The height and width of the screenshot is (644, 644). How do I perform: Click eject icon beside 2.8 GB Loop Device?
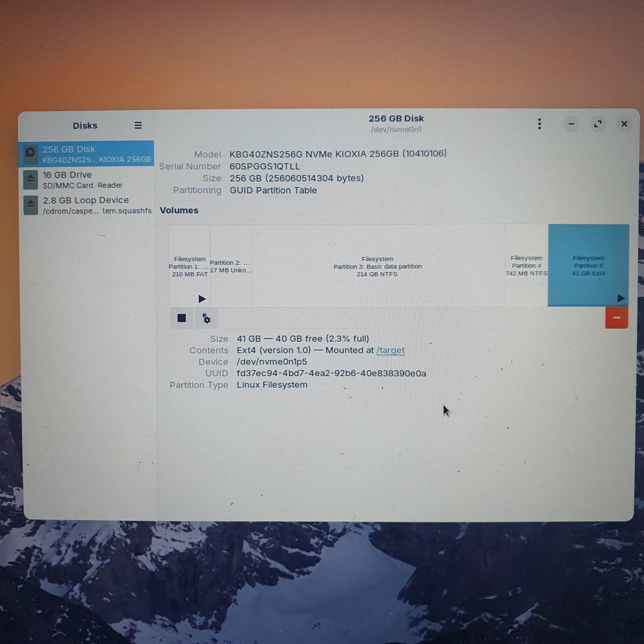[x=31, y=205]
